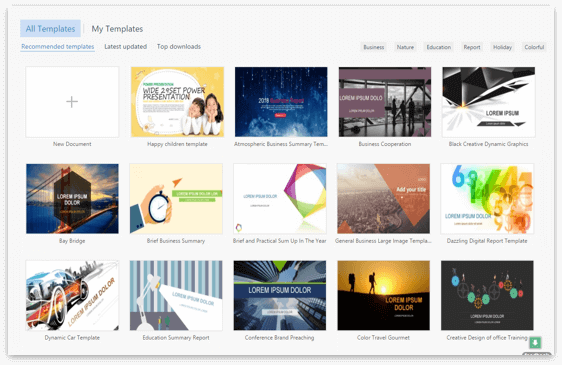Click the 'Happy children template' caption

(x=177, y=144)
